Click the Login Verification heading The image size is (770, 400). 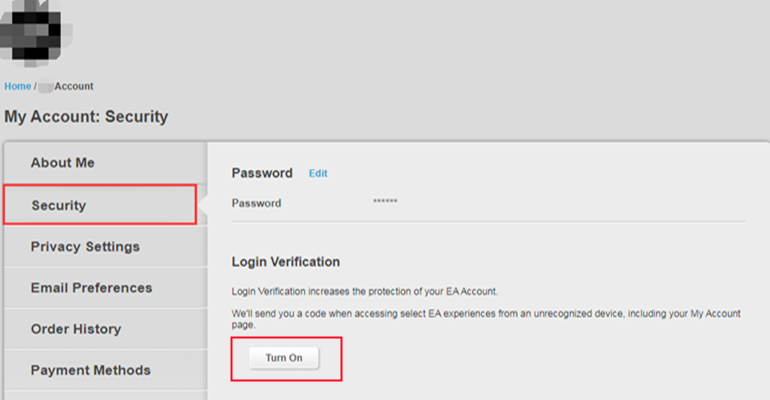pos(286,262)
